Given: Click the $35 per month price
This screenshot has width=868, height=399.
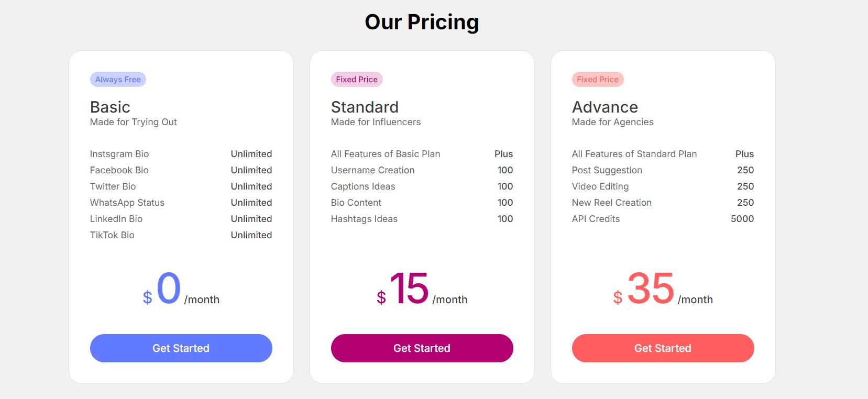Looking at the screenshot, I should [663, 290].
